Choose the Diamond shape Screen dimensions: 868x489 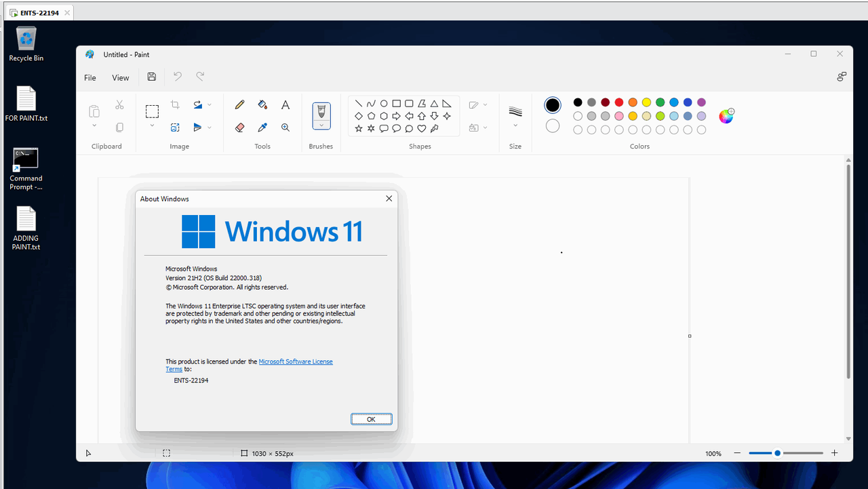click(x=359, y=116)
